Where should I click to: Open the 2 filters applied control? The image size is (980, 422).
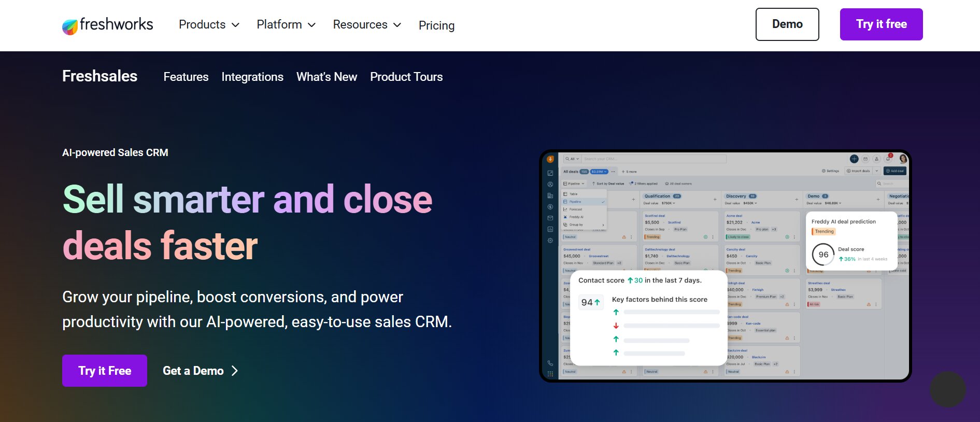point(643,184)
